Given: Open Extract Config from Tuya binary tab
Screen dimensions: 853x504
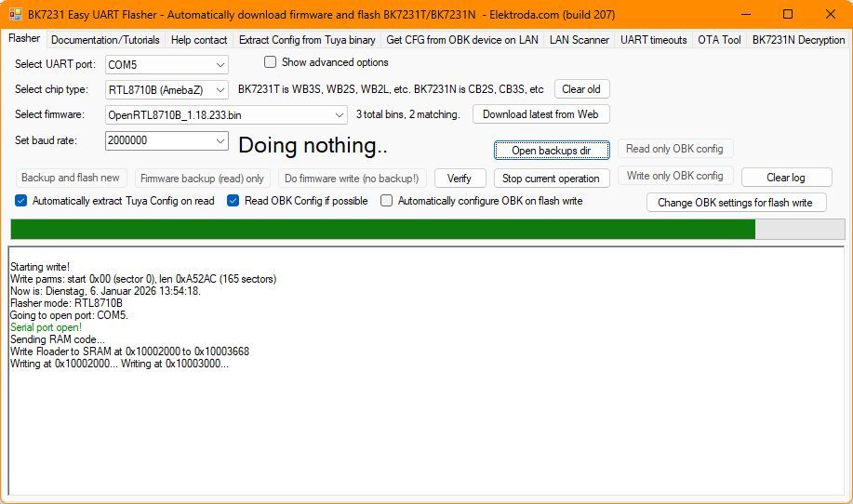Looking at the screenshot, I should tap(307, 40).
